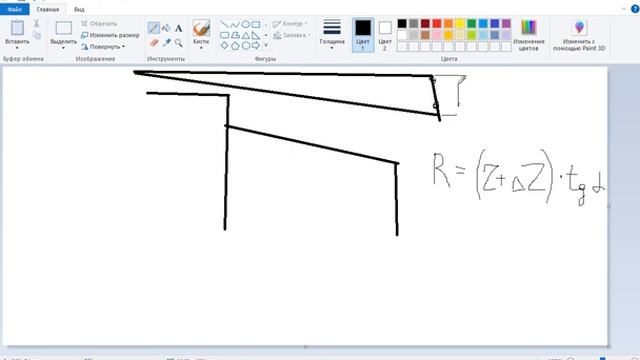Image resolution: width=640 pixels, height=360 pixels.
Task: Pick the black color swatch
Action: pos(402,24)
